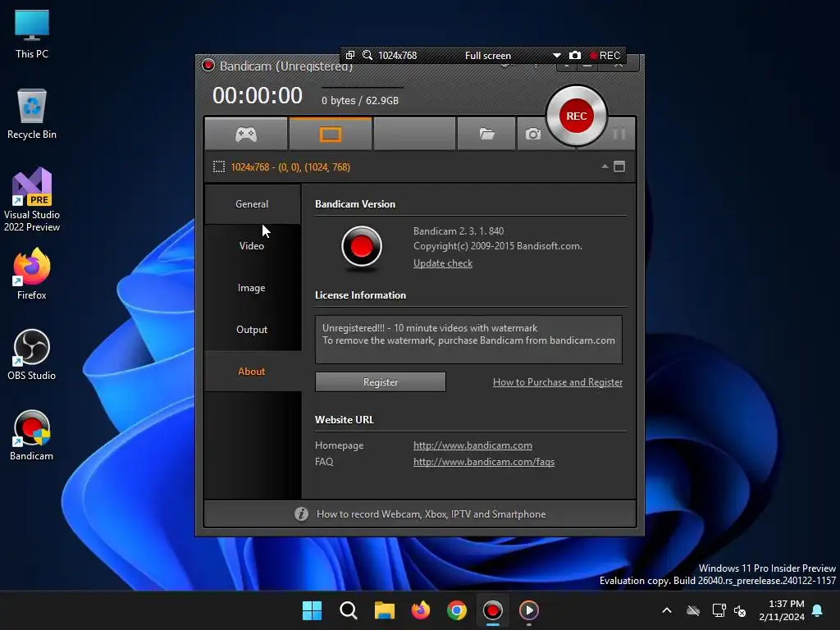
Task: Open the Windows Start menu
Action: tap(312, 610)
